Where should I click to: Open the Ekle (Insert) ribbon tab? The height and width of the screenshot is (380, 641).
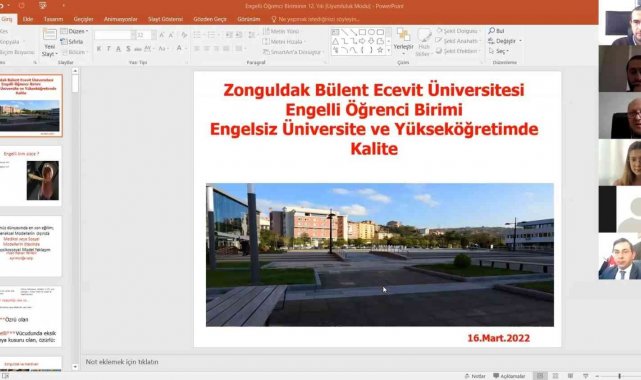[28, 19]
